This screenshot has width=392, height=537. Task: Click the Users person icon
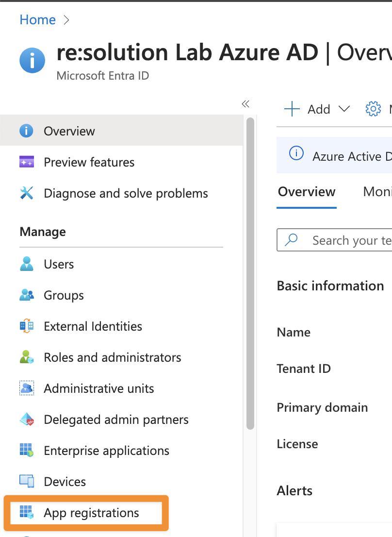[26, 264]
